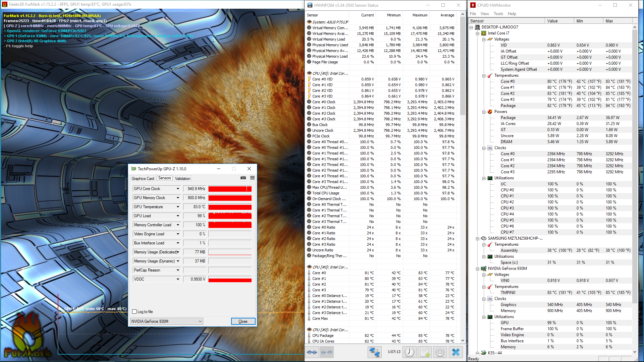Click Utilizations icon under Intel Core i7
The height and width of the screenshot is (362, 644).
point(490,178)
